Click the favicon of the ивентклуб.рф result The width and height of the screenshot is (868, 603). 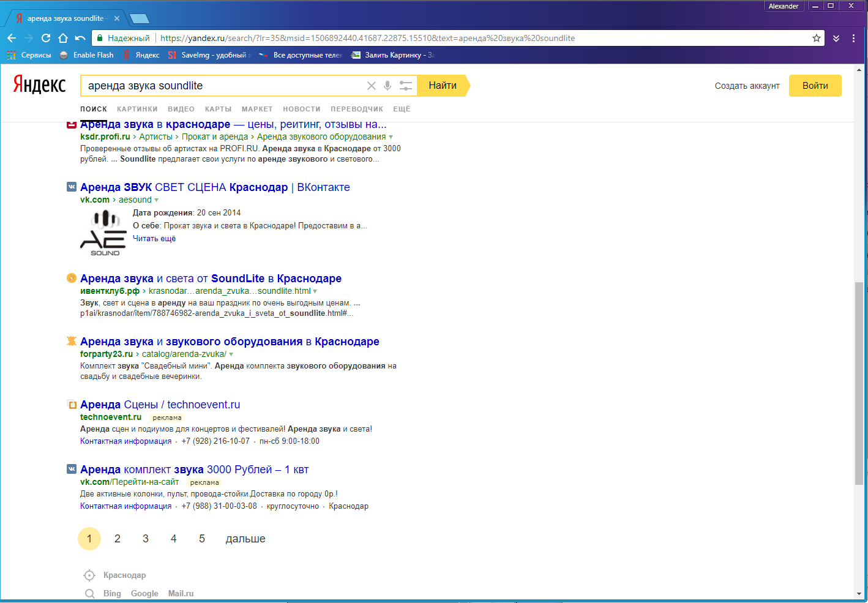click(x=72, y=278)
